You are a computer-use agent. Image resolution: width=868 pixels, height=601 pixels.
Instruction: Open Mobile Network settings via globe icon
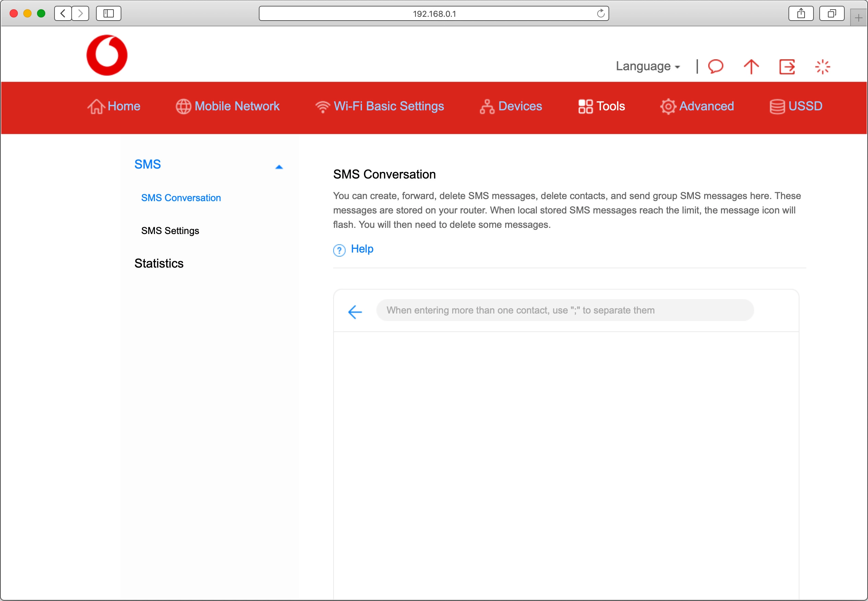click(x=183, y=107)
